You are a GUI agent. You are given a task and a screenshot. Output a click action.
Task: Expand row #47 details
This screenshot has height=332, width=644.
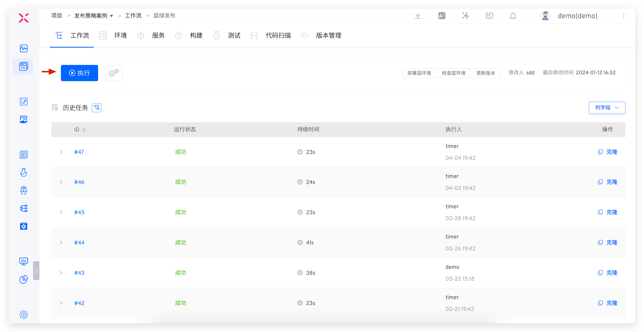coord(61,152)
